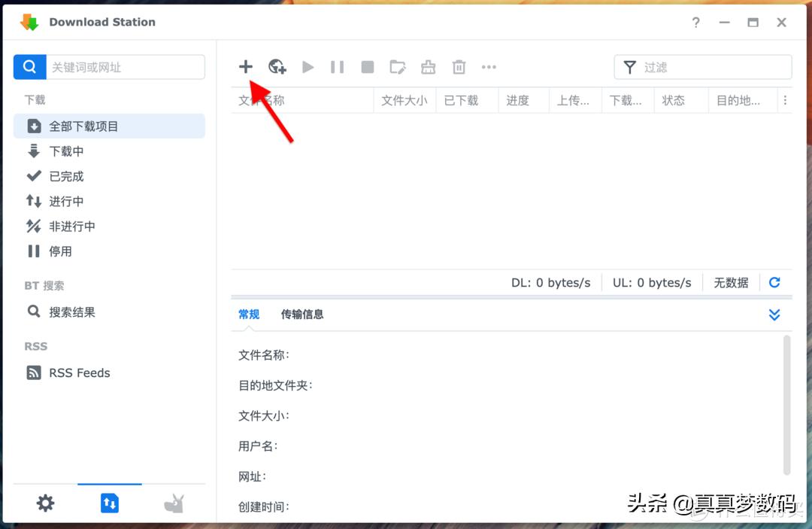Viewport: 812px width, 529px height.
Task: Click the edit destination folder toolbar icon
Action: tap(398, 67)
